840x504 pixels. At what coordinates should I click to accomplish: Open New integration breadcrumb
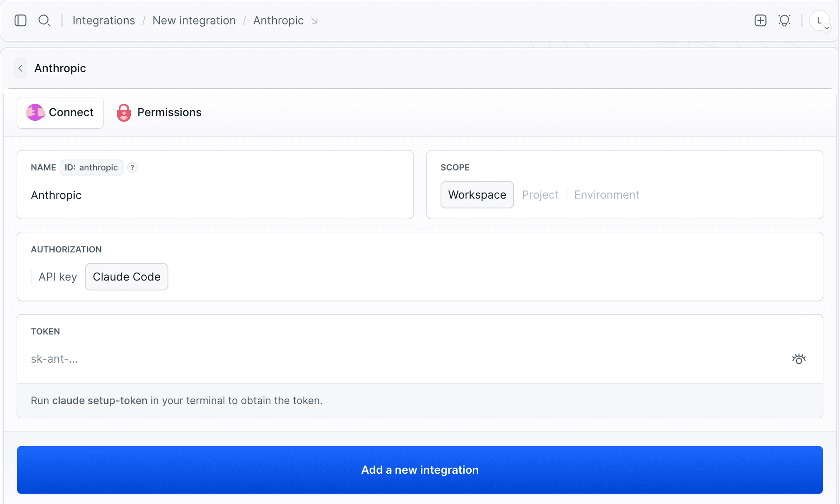(x=194, y=21)
